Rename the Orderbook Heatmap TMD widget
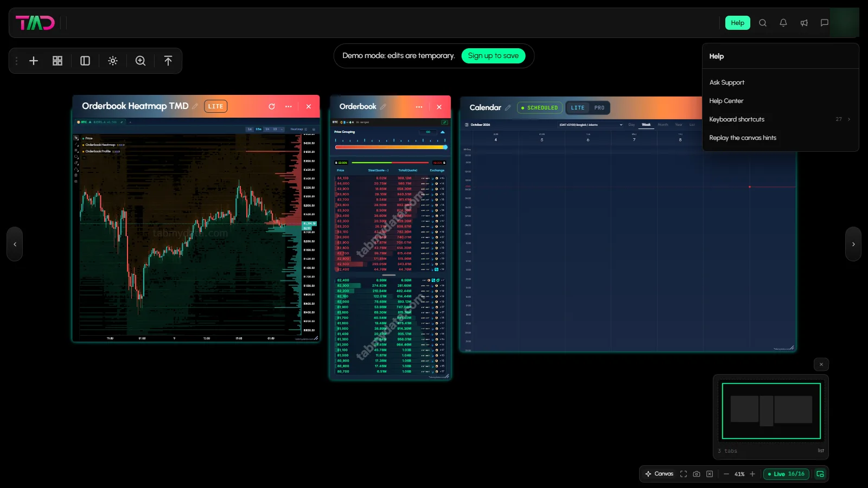 click(195, 106)
